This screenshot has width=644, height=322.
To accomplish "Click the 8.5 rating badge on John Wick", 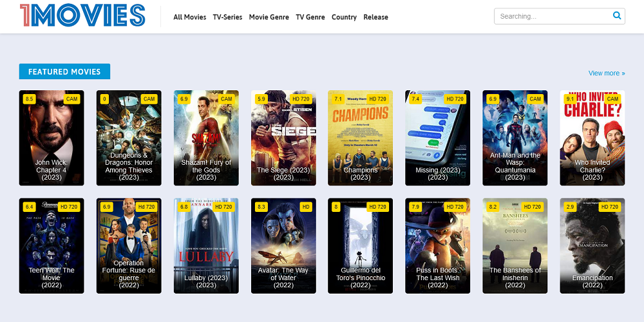I will 30,99.
